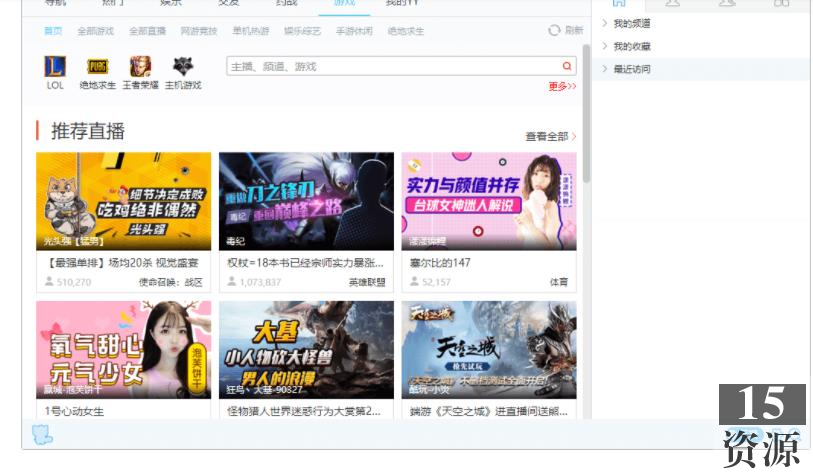Click the title 1号心动女生
This screenshot has width=813, height=476.
(74, 411)
